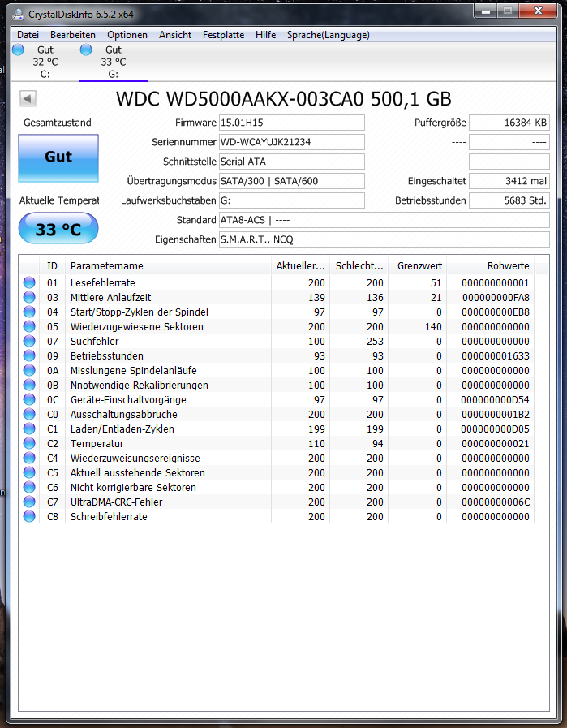Open the Bearbeiten menu

[x=73, y=35]
